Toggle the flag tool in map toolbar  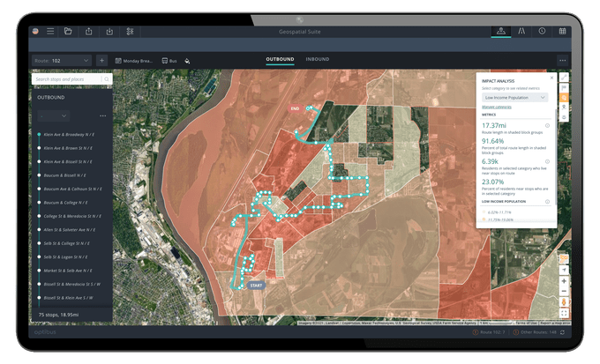[x=564, y=88]
